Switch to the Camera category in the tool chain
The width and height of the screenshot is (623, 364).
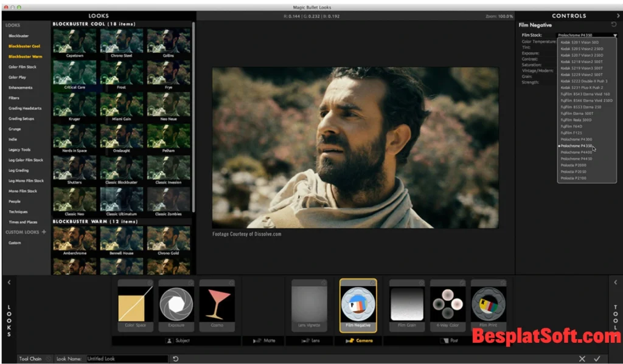(x=358, y=341)
